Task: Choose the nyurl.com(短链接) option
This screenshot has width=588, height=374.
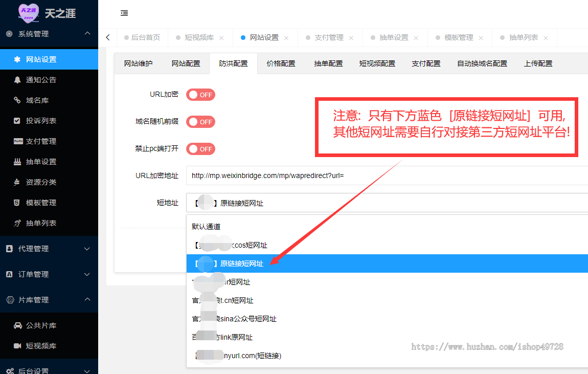Action: pyautogui.click(x=387, y=355)
